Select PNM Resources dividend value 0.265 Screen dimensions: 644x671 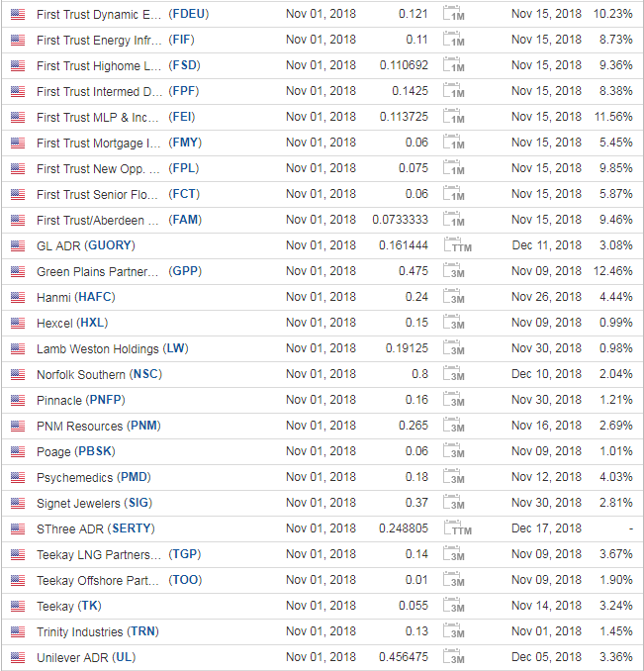click(x=414, y=426)
